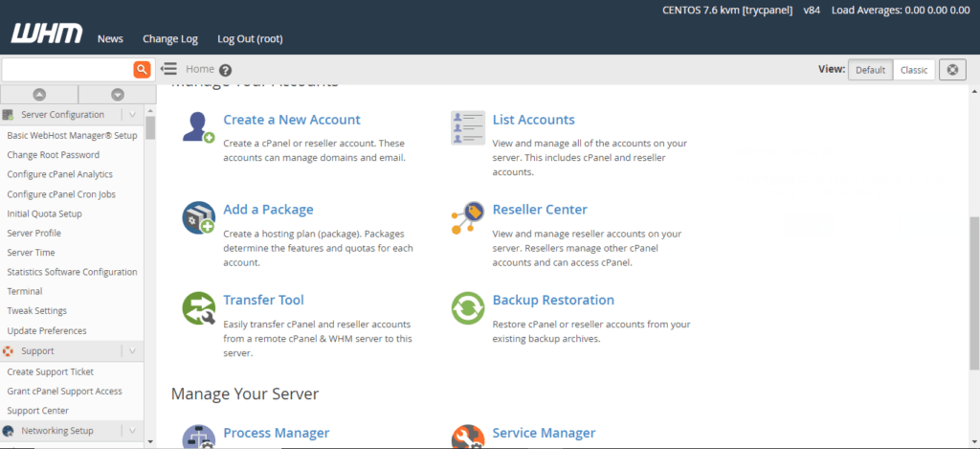The height and width of the screenshot is (449, 980).
Task: Click the main page vertical scrollbar thumb
Action: (974, 293)
